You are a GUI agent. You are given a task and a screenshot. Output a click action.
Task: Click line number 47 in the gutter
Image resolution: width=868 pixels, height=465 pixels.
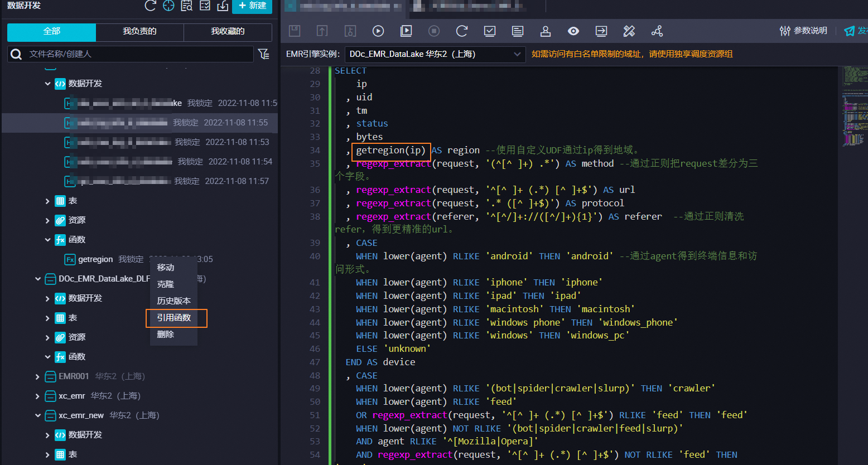(315, 362)
